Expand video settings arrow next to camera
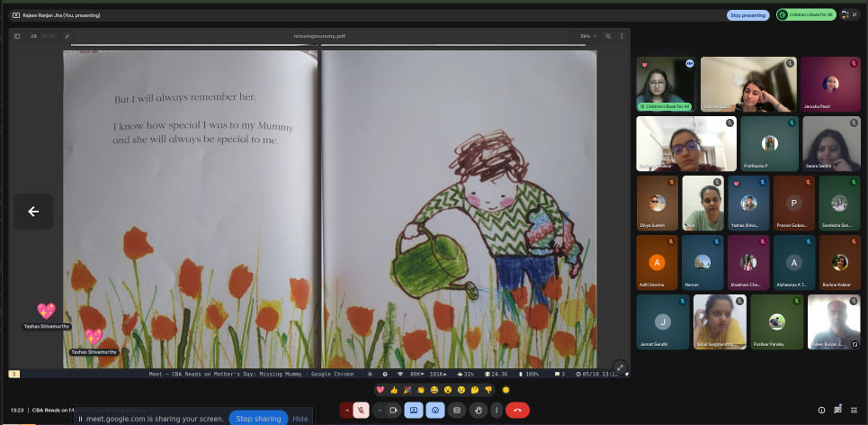Screen dimensions: 868x425 (x=380, y=410)
